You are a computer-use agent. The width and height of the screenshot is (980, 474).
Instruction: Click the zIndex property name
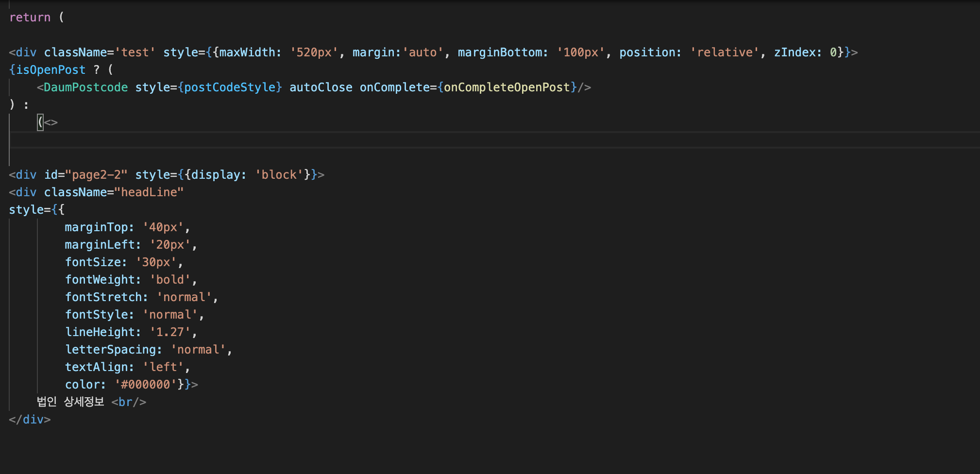point(794,52)
